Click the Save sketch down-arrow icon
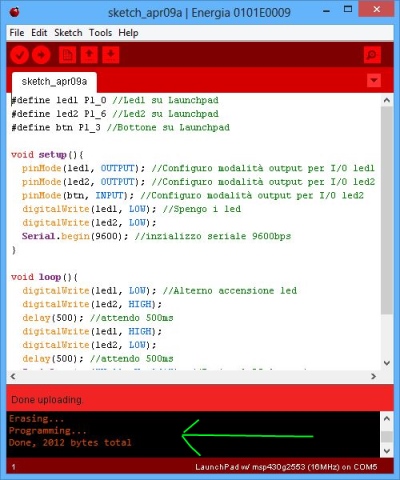This screenshot has width=400, height=480. click(111, 55)
